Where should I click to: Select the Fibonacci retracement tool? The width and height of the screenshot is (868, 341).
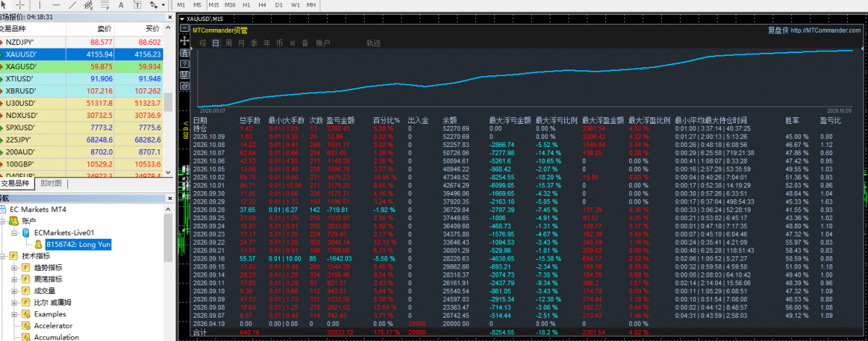tap(105, 5)
